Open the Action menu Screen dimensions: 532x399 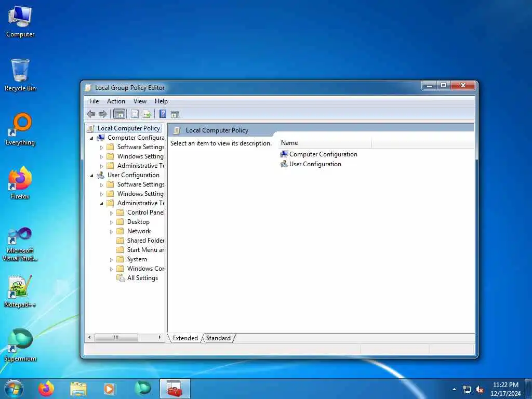tap(116, 101)
